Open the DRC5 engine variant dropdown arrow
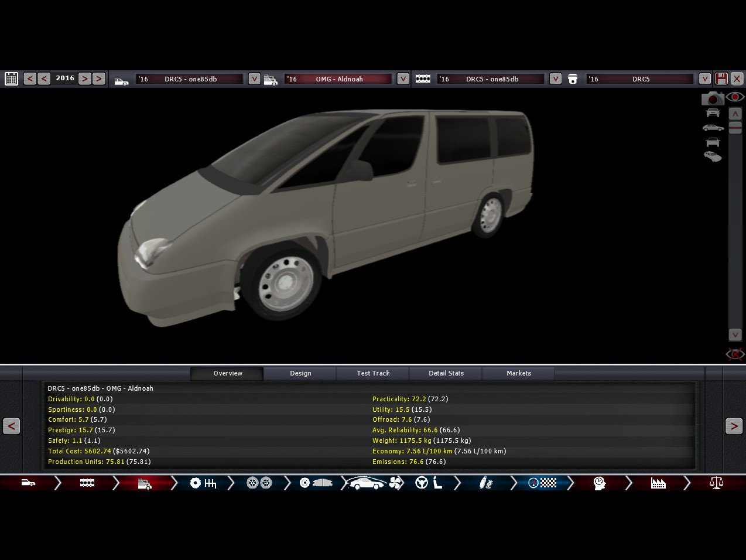Viewport: 746px width, 560px height. click(x=705, y=78)
